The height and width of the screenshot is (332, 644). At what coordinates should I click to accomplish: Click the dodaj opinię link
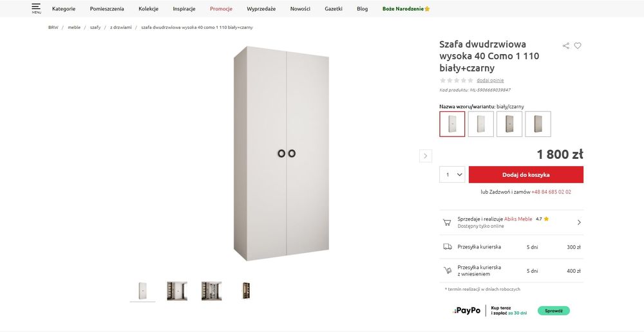pyautogui.click(x=490, y=80)
